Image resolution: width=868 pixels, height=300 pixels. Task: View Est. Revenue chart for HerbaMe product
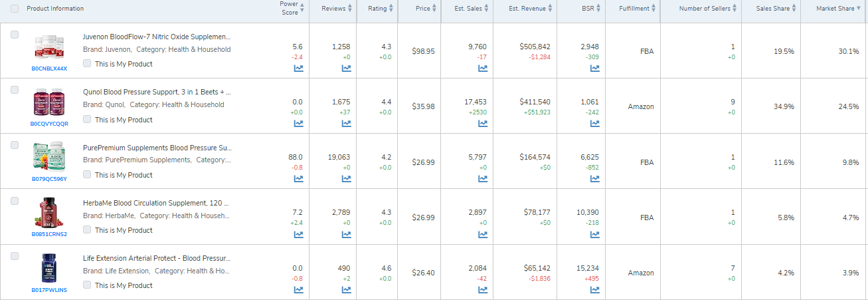[537, 233]
